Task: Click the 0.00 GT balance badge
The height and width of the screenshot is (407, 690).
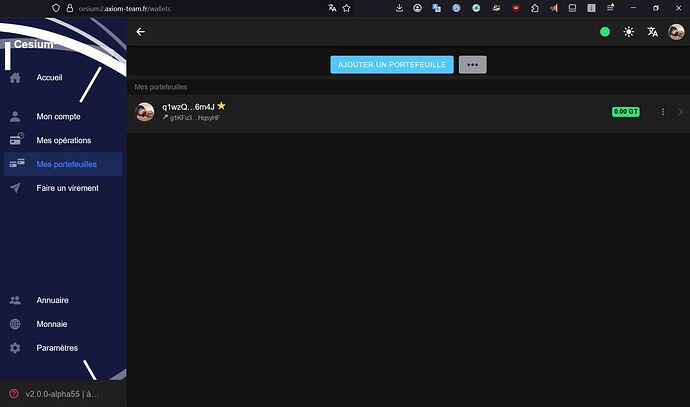Action: point(625,112)
